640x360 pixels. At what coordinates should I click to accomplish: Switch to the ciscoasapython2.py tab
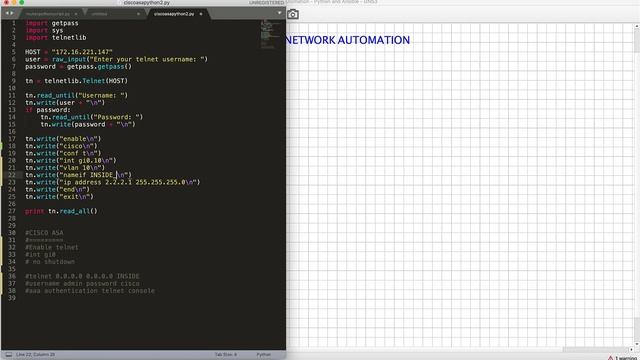(174, 14)
